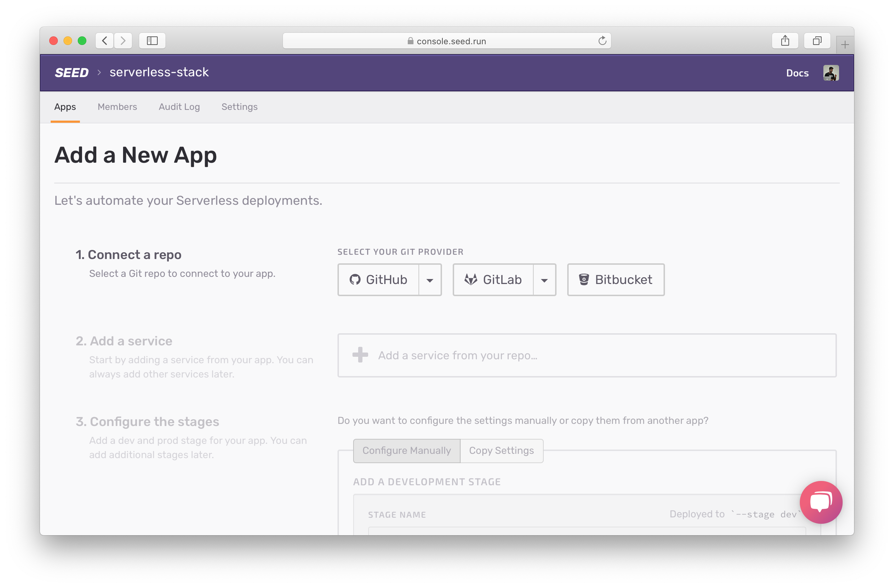Open the Members tab
Viewport: 894px width, 588px height.
click(x=117, y=107)
